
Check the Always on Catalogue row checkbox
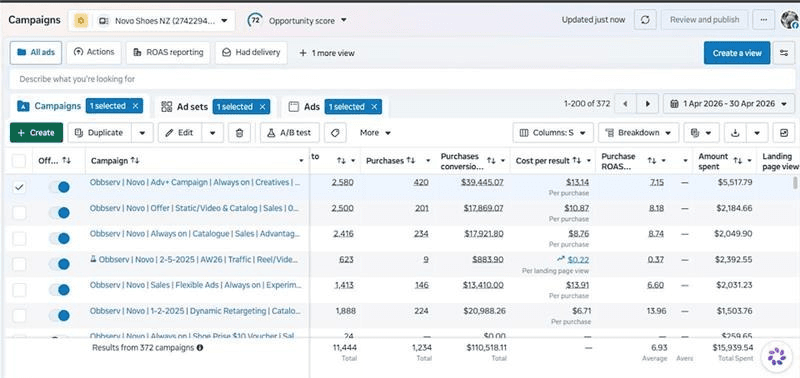(19, 238)
